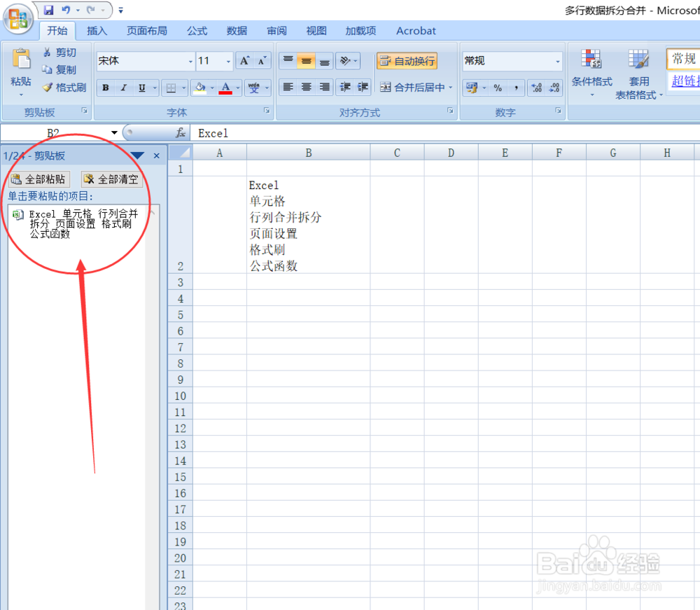Image resolution: width=700 pixels, height=610 pixels.
Task: Toggle italic formatting
Action: point(124,88)
